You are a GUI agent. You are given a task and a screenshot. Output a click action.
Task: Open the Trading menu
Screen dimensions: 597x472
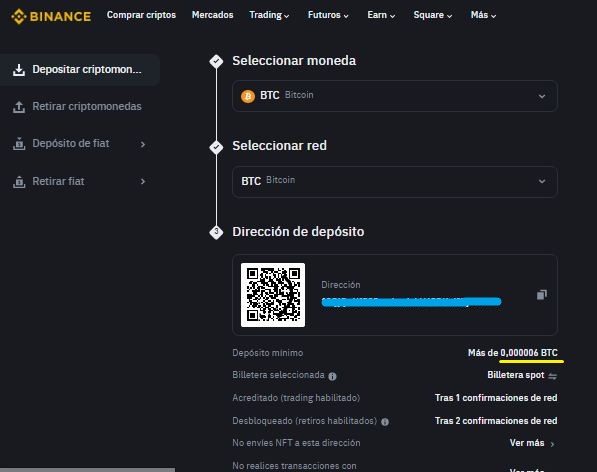pos(269,15)
